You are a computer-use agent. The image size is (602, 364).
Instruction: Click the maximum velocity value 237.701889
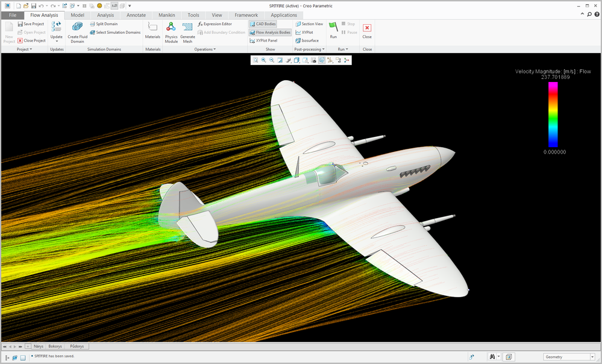point(555,77)
